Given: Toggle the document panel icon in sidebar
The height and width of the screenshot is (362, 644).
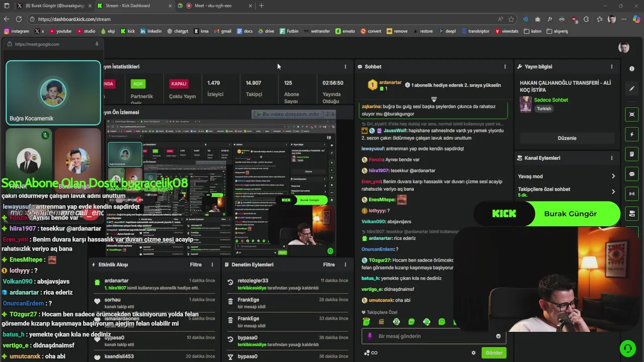Looking at the screenshot, I should (x=632, y=154).
